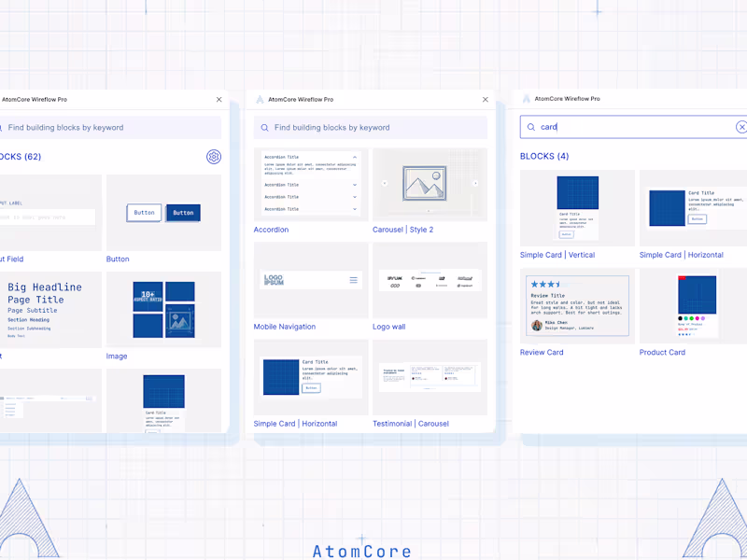
Task: Click the 'Button' label in left panel
Action: click(x=118, y=259)
